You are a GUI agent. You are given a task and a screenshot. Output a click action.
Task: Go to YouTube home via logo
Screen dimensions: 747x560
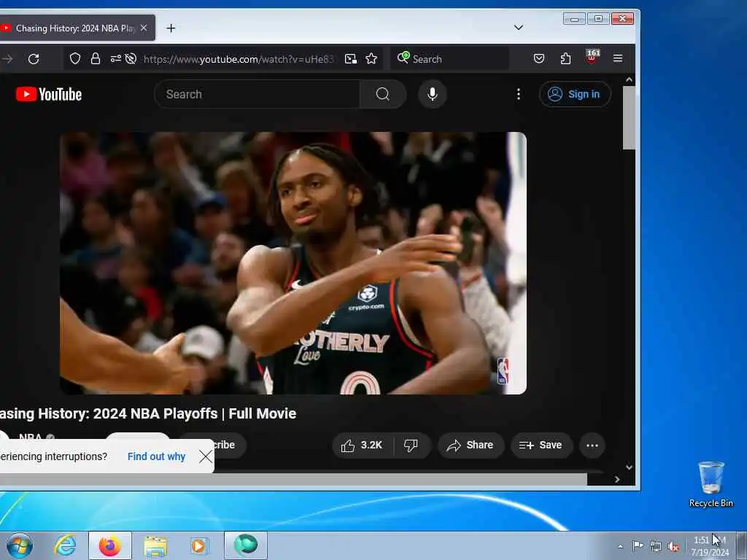pos(49,94)
